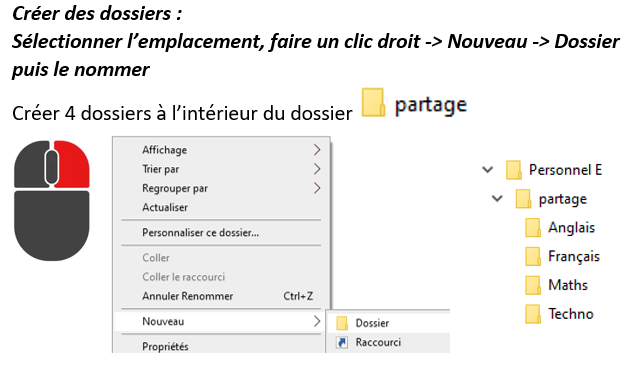Screen dimensions: 633x366
Task: Collapse the Personnel E tree node
Action: (x=488, y=170)
